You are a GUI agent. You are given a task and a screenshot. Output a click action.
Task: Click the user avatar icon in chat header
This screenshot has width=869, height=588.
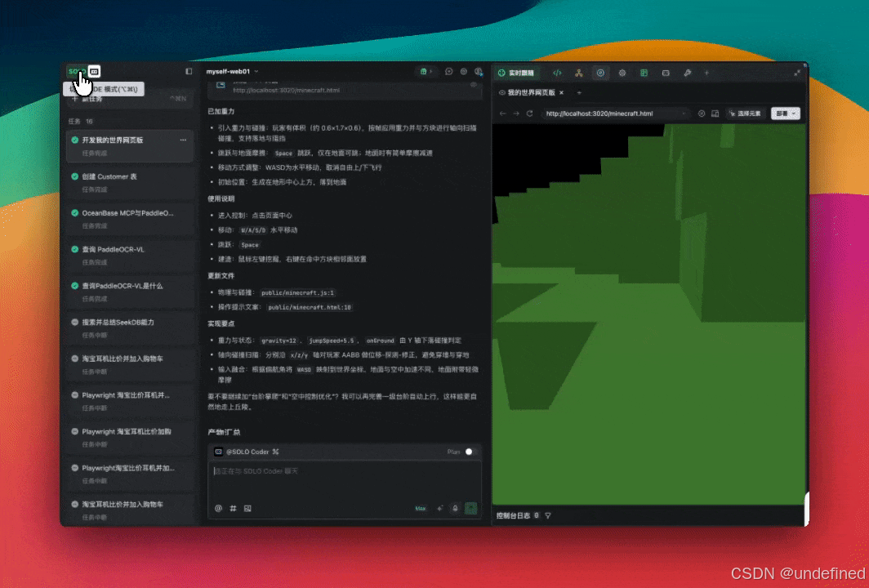point(479,72)
